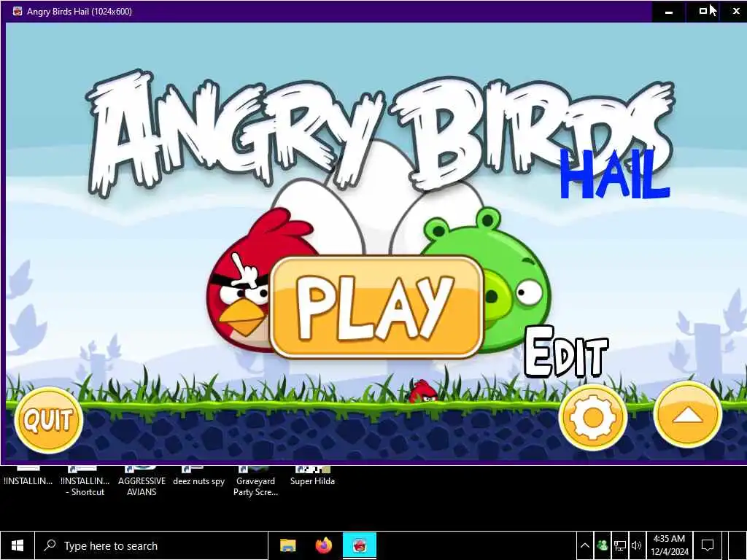
Task: Open the network status tray icon
Action: (x=619, y=545)
